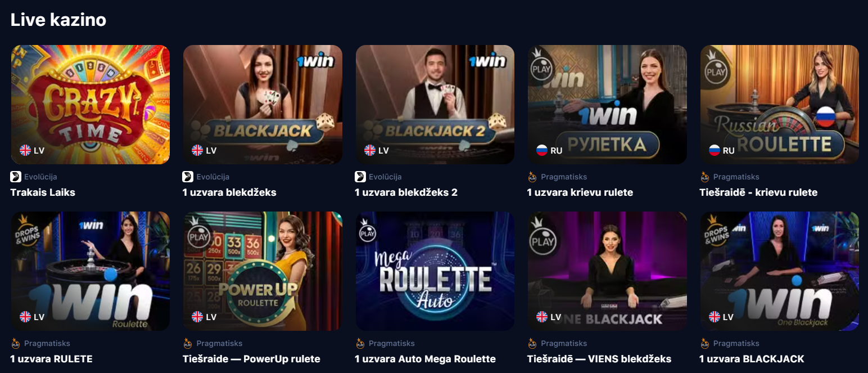Open the Live kazino section heading
The image size is (868, 373).
(58, 20)
